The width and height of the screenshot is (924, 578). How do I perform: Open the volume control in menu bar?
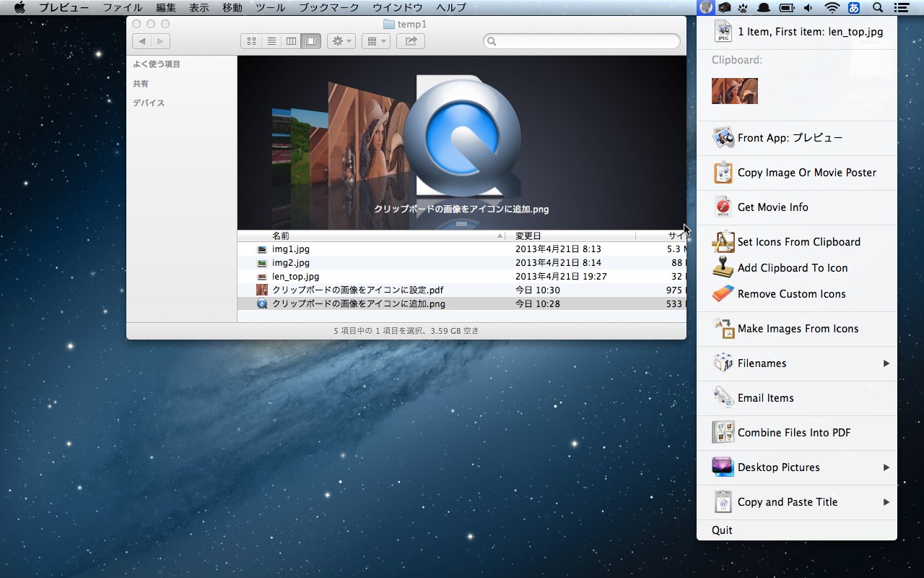pos(808,8)
